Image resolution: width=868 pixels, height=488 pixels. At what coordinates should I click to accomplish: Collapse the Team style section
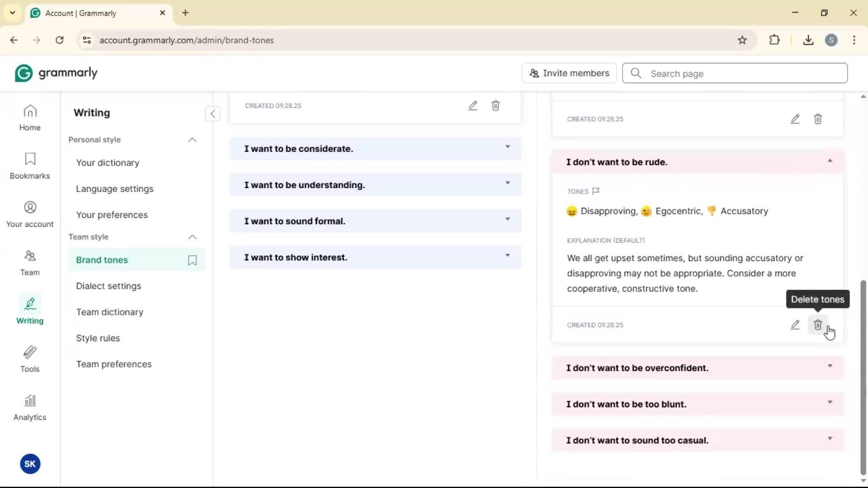[x=192, y=237]
